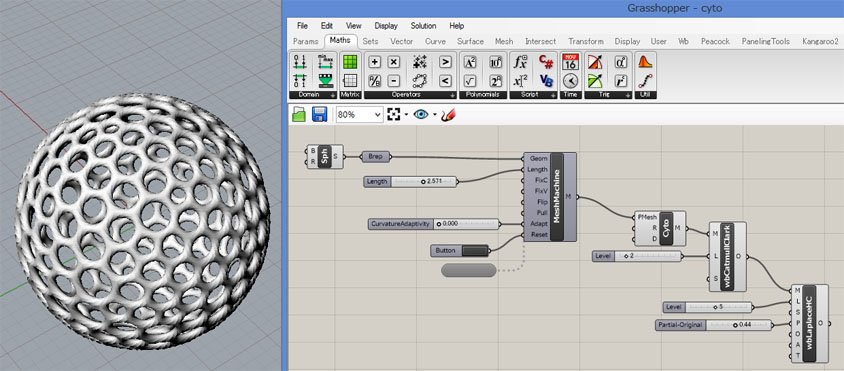Pick the Multiplication (×) operator icon

(x=394, y=62)
